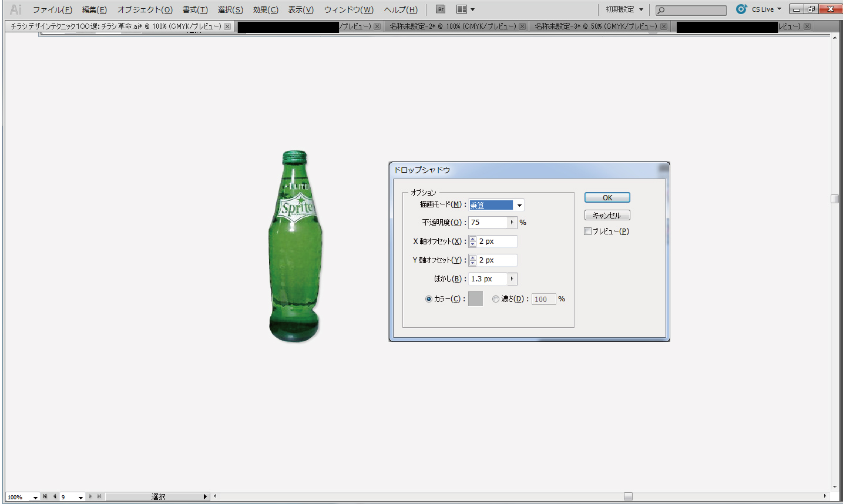
Task: Select the 濃さ radio button
Action: 496,299
